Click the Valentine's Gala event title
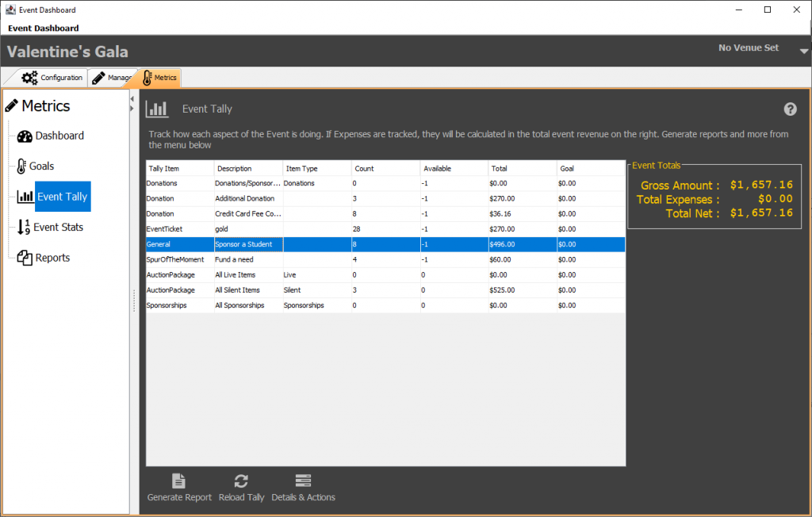This screenshot has width=812, height=517. (67, 52)
